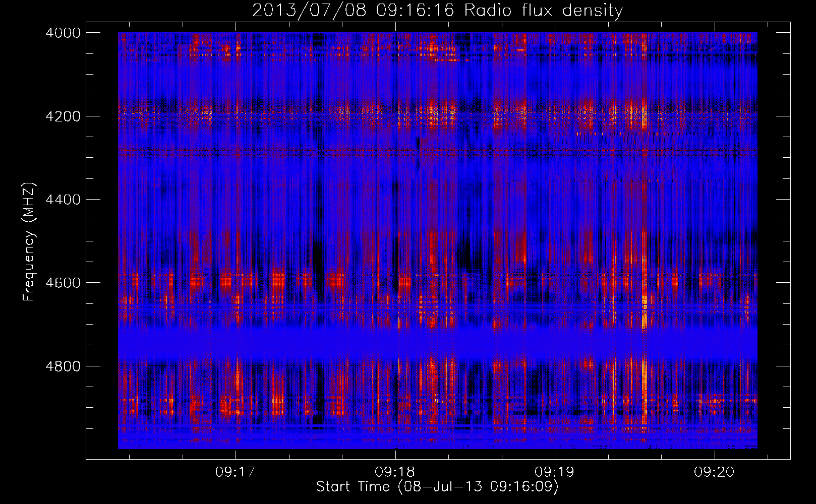Click the 09:17 time tick label
The image size is (816, 504).
pyautogui.click(x=236, y=472)
